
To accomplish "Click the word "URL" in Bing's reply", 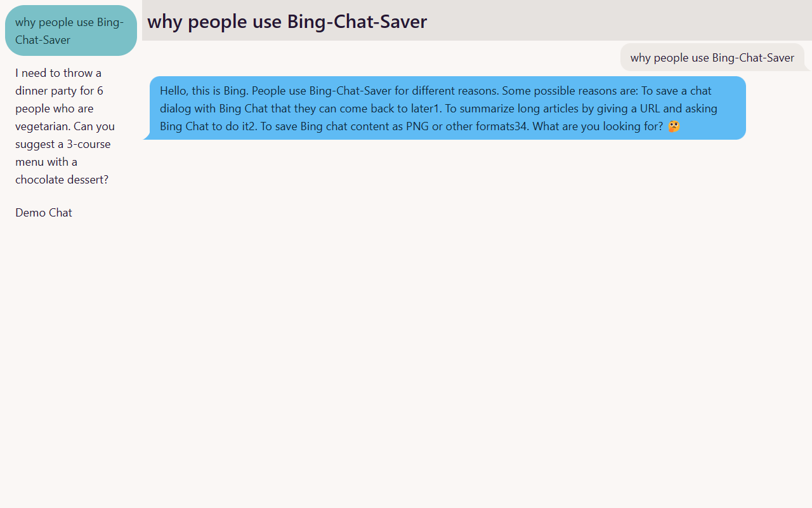I will pos(650,108).
